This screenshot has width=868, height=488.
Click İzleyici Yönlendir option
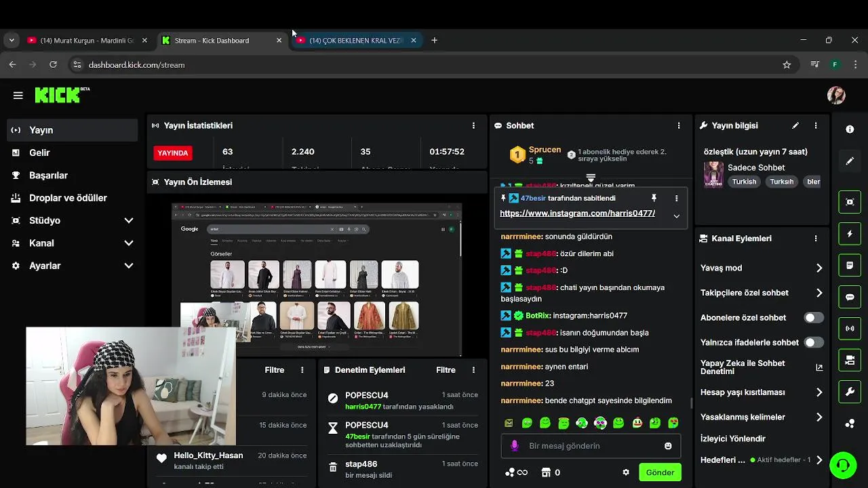pos(733,439)
